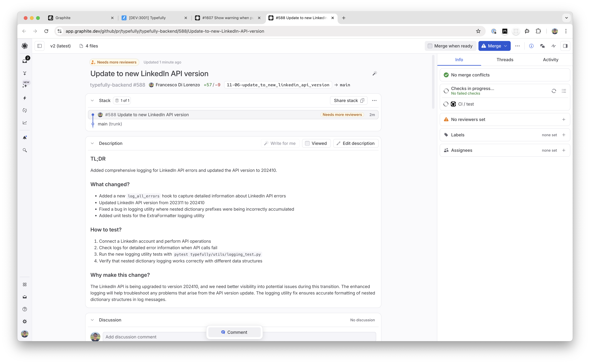Switch to the Threads tab
This screenshot has height=364, width=590.
[505, 60]
